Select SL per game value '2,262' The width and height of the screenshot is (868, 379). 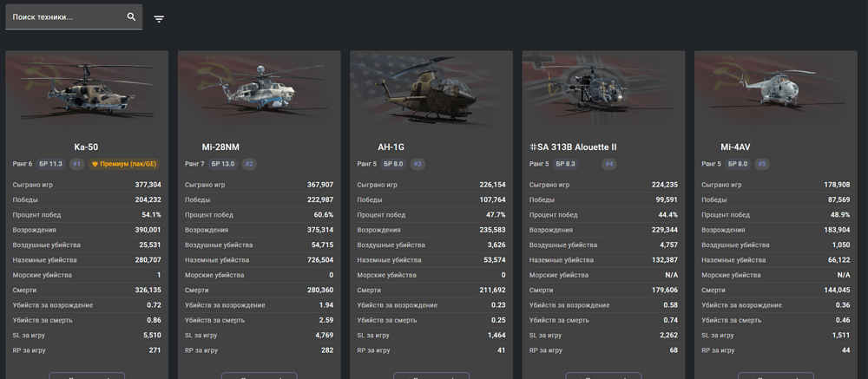(x=668, y=336)
